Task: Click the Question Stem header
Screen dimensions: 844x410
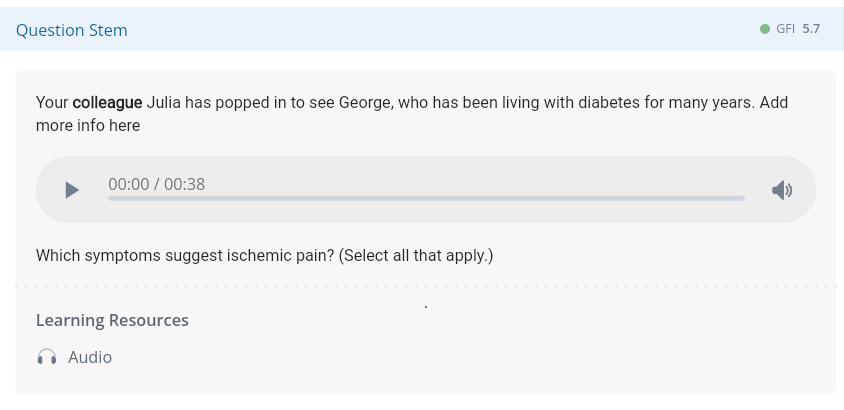Action: click(x=72, y=30)
